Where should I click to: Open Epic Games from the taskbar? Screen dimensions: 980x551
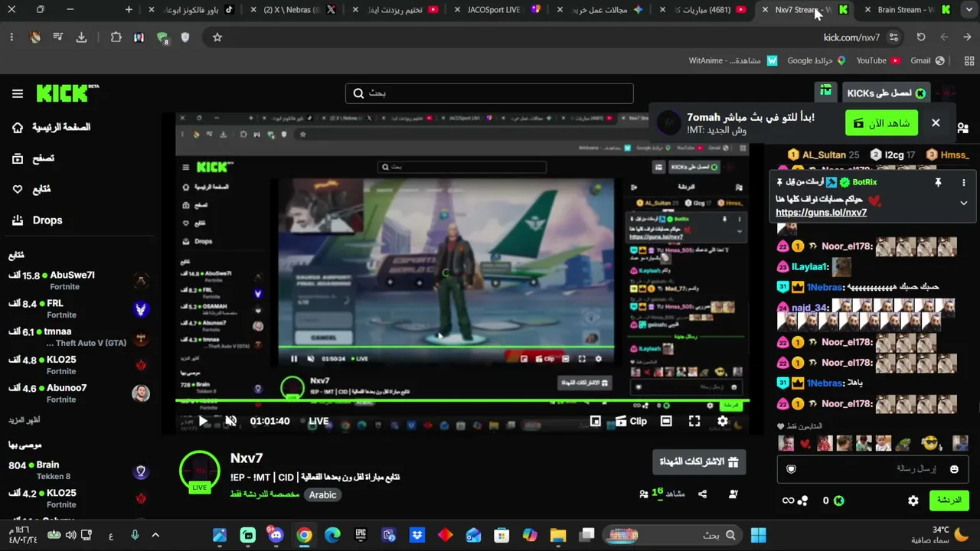361,535
